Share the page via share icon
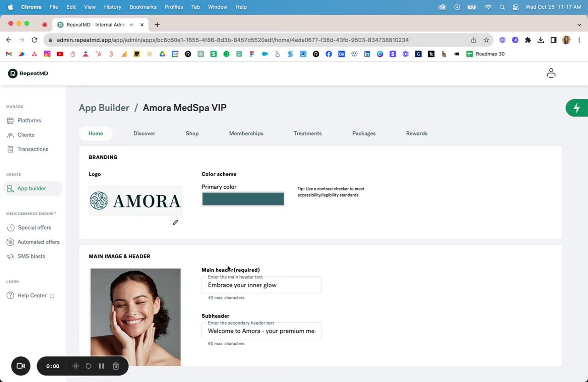 474,40
